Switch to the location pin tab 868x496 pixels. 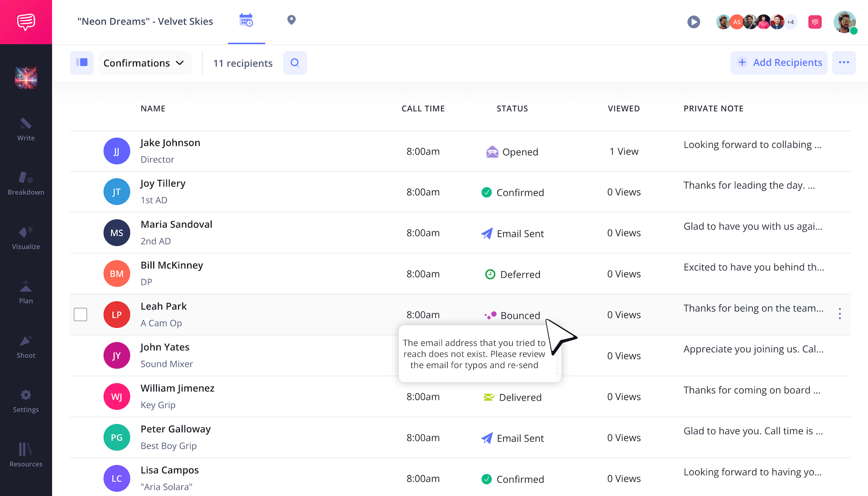(x=292, y=20)
